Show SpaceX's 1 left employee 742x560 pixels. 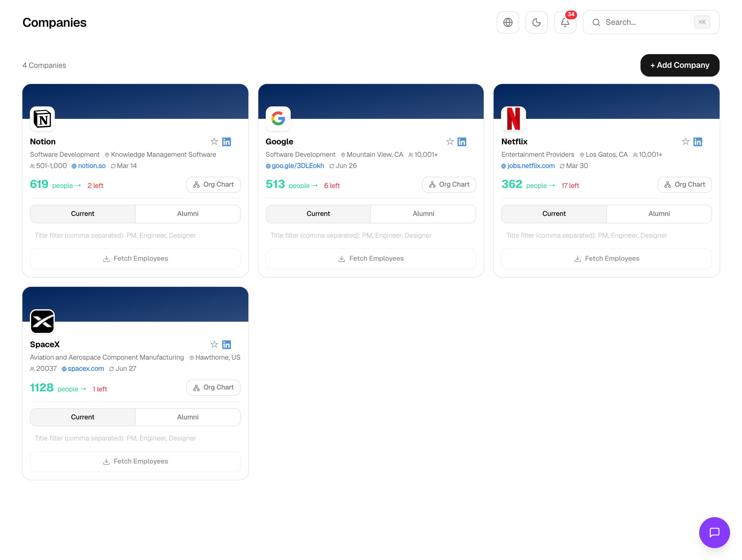pyautogui.click(x=100, y=389)
